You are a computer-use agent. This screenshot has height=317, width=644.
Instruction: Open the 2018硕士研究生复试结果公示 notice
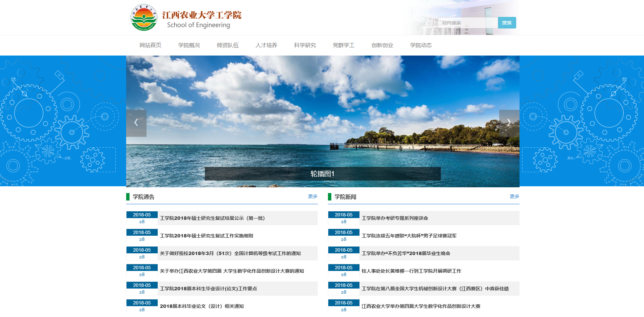click(213, 218)
